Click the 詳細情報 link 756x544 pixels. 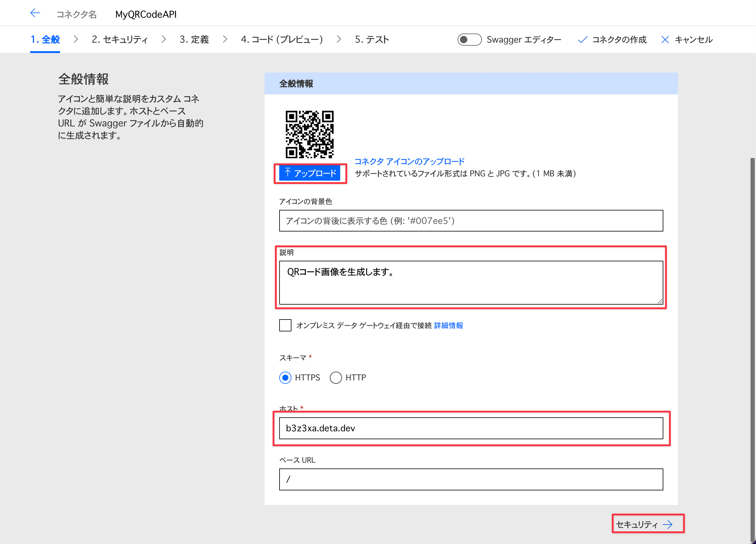coord(448,326)
